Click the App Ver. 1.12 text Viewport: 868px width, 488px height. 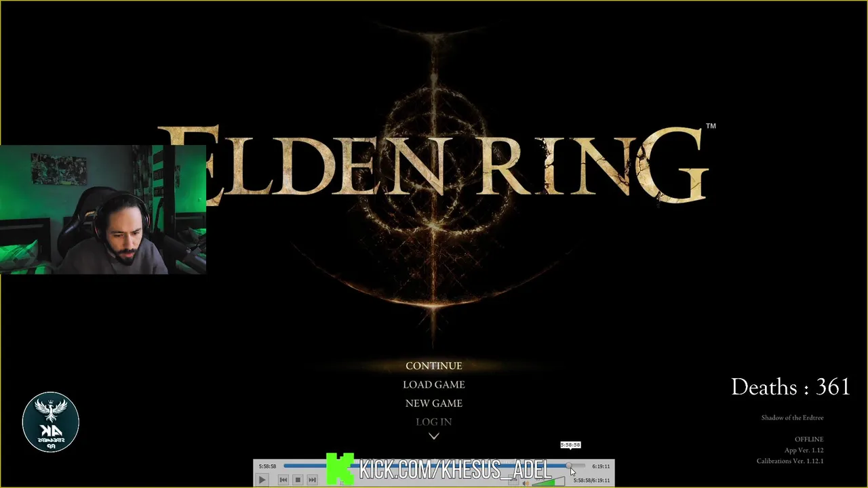click(x=804, y=450)
